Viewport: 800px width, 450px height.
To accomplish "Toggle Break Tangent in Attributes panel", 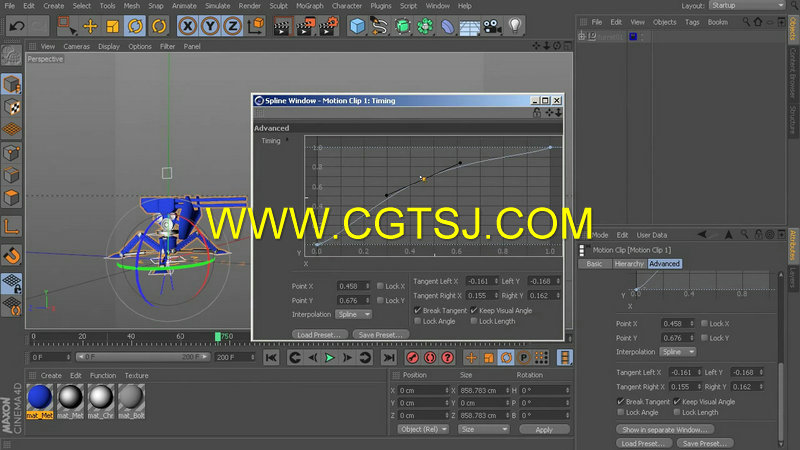I will point(621,402).
